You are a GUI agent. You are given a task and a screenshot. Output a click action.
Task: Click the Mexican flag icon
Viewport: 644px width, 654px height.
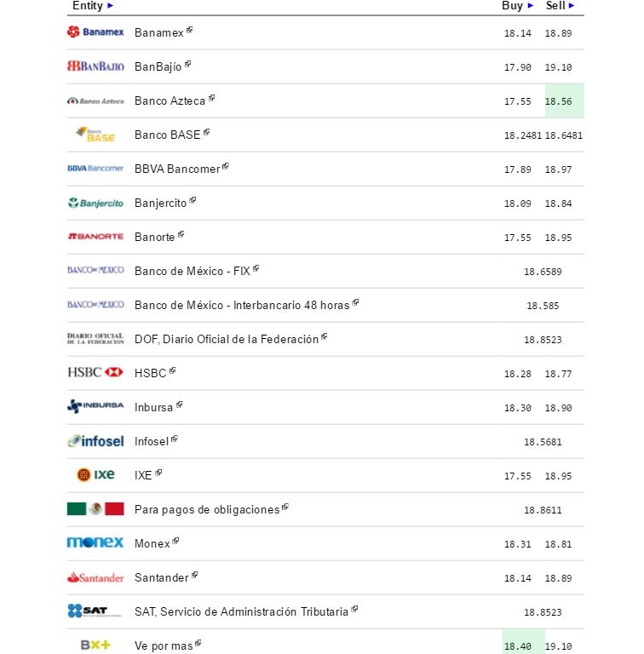95,509
